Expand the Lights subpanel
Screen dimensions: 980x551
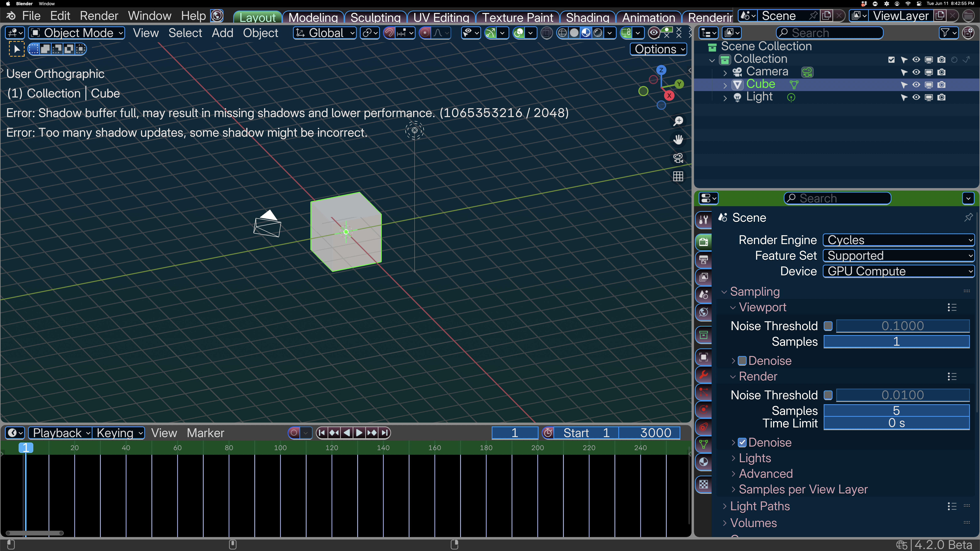click(754, 458)
